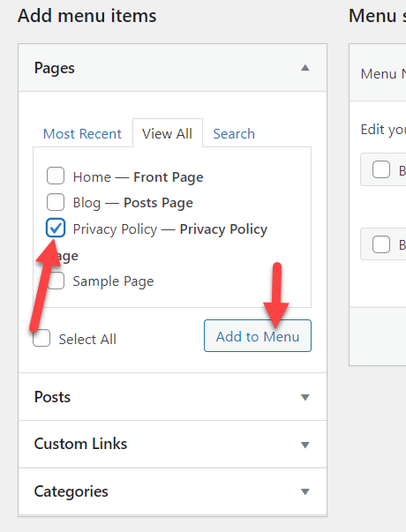Viewport: 406px width, 532px height.
Task: Check the Home — Front Page checkbox
Action: pyautogui.click(x=56, y=176)
